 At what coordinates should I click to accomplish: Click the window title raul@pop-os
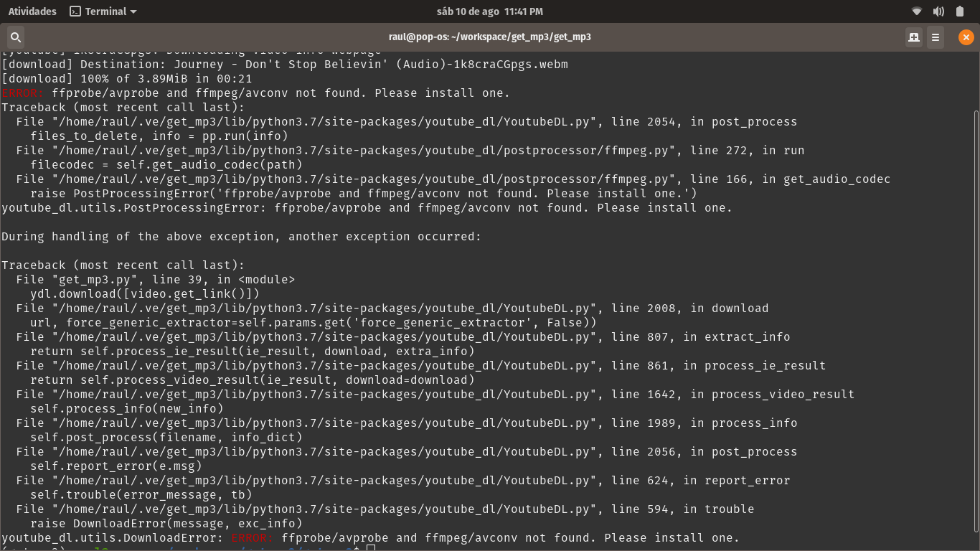(490, 37)
